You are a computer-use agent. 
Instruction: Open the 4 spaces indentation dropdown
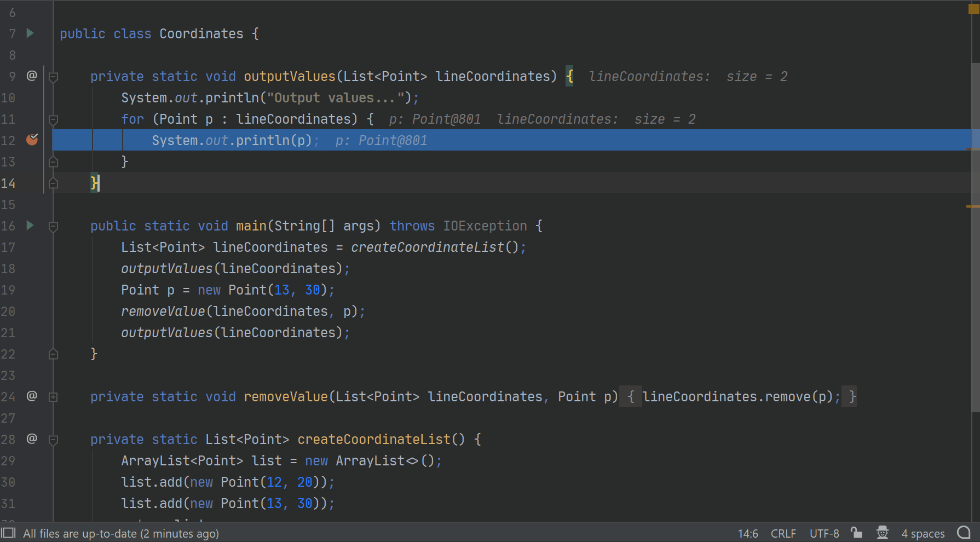923,533
